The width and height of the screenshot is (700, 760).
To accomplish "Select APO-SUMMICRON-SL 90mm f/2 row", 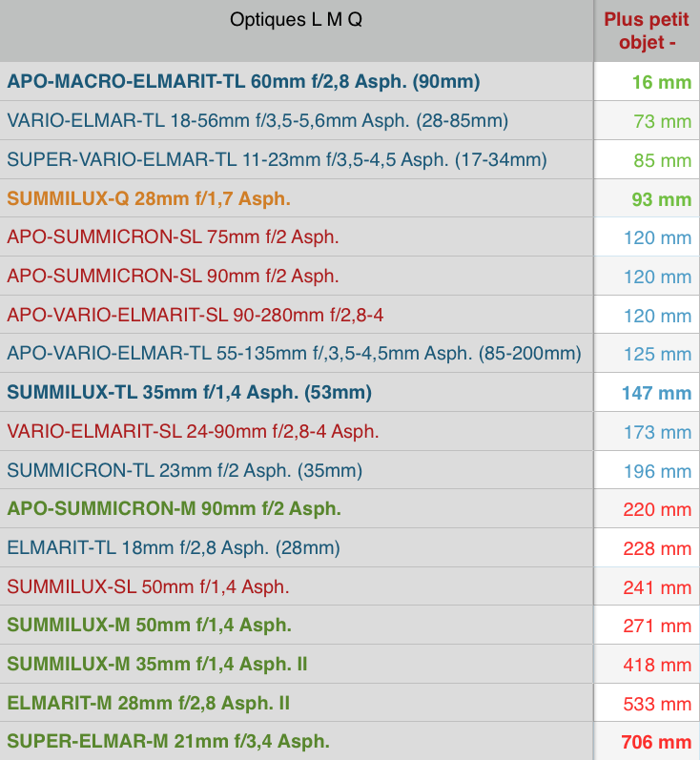I will (173, 276).
